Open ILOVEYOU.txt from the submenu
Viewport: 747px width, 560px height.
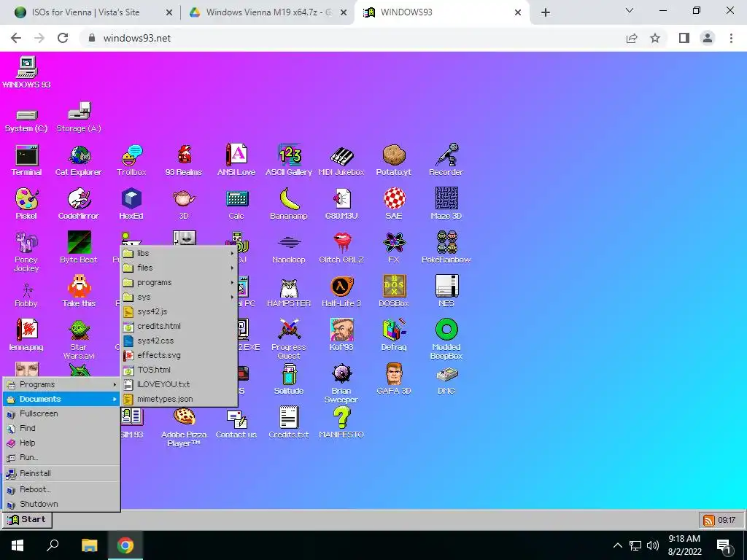click(x=179, y=384)
